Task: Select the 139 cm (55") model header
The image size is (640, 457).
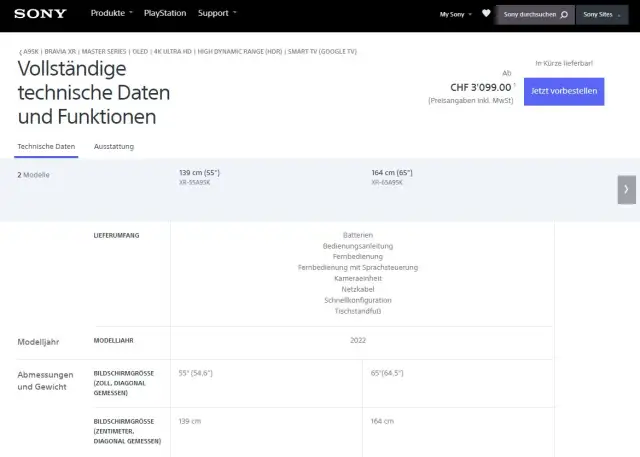Action: (199, 173)
